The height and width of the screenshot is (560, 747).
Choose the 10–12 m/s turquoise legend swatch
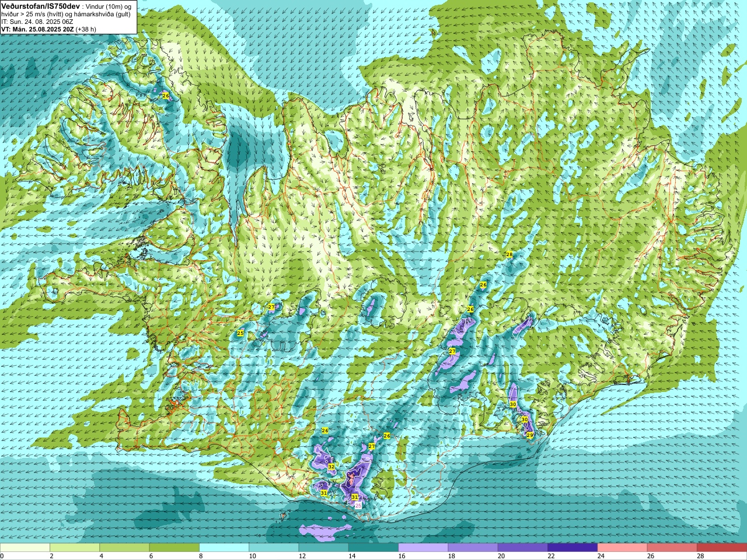coord(274,548)
